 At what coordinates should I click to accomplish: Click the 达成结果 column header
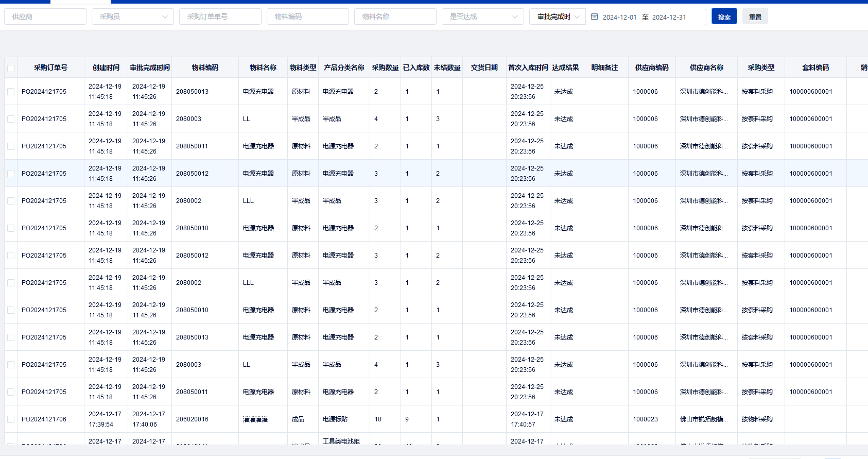click(565, 67)
